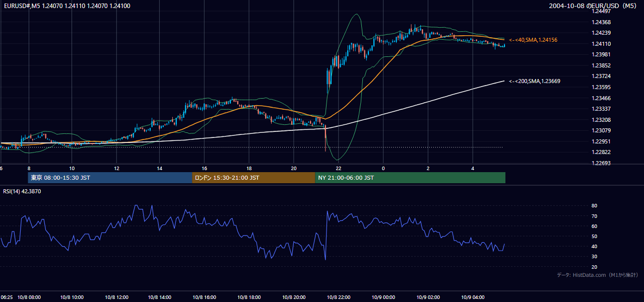Click the 10/8 12:00 date axis label
The image size is (644, 302).
pyautogui.click(x=117, y=297)
